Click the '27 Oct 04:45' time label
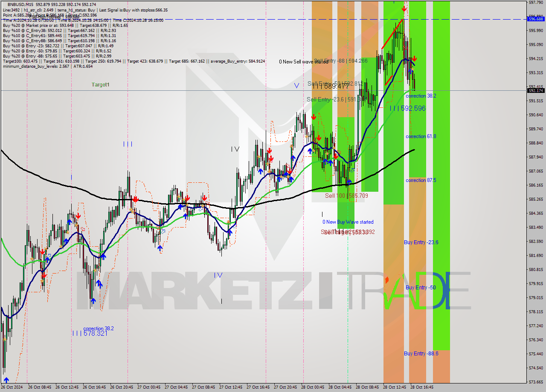The height and width of the screenshot is (392, 546). click(x=176, y=387)
